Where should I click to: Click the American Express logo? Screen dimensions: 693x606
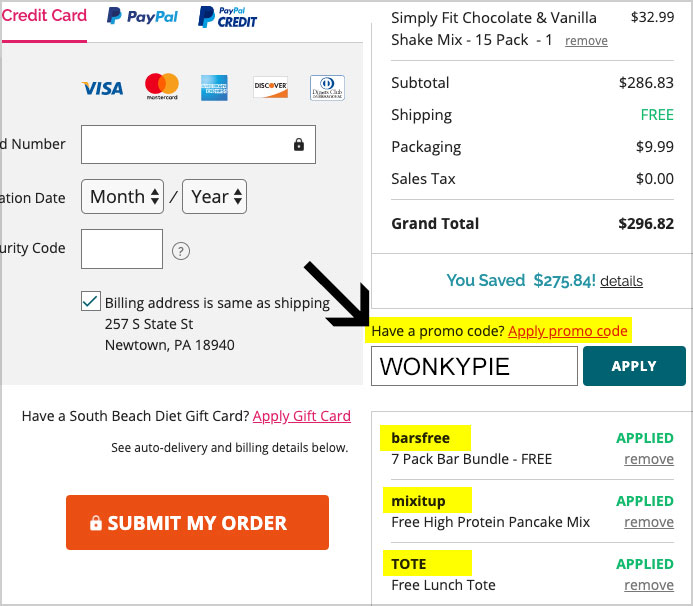point(214,88)
